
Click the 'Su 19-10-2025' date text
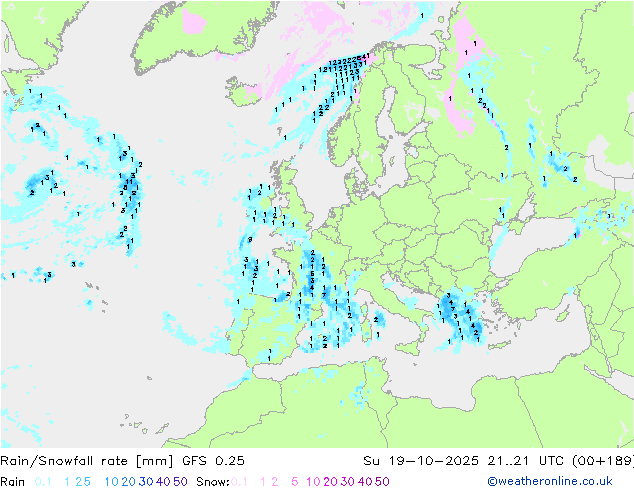421,461
